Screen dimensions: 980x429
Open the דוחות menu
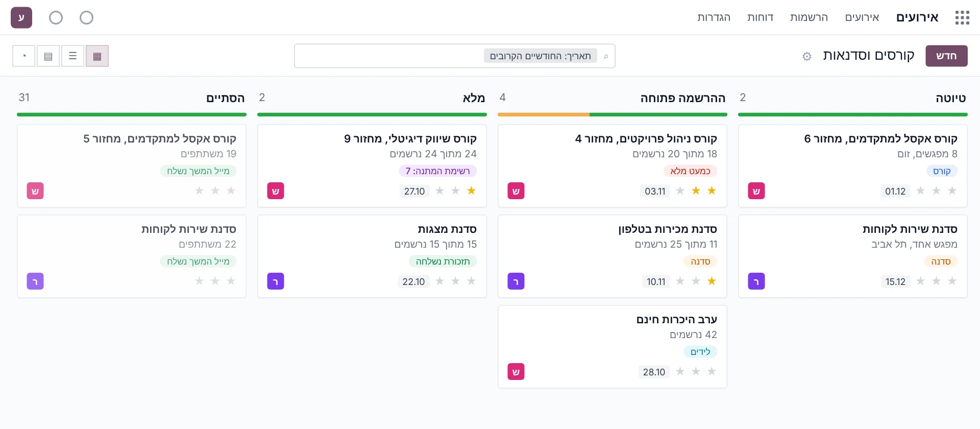pyautogui.click(x=761, y=17)
